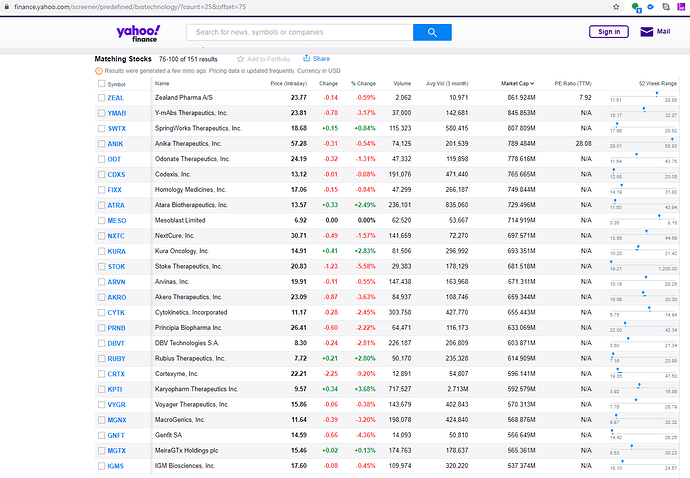Image resolution: width=690 pixels, height=478 pixels.
Task: Open the STOK symbol link
Action: point(117,267)
